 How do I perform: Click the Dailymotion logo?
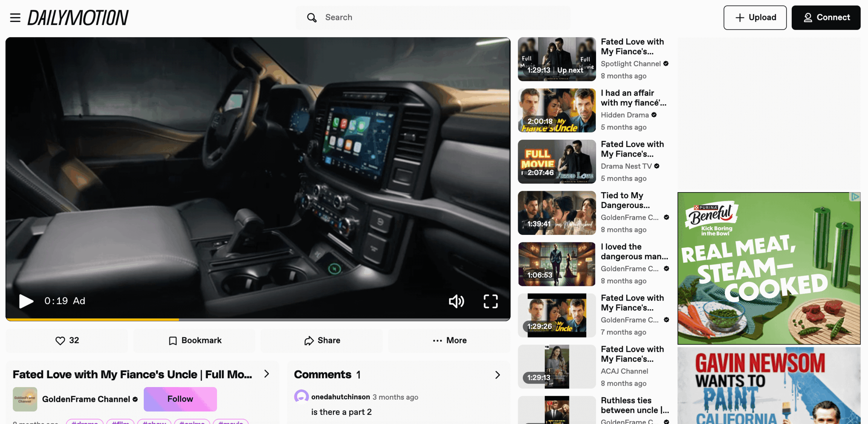(x=78, y=17)
